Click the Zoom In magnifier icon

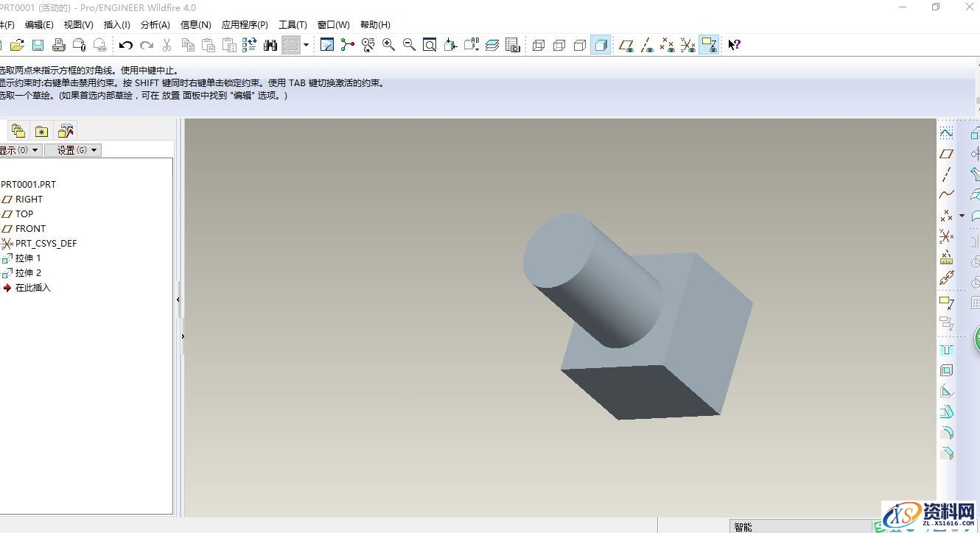[388, 46]
